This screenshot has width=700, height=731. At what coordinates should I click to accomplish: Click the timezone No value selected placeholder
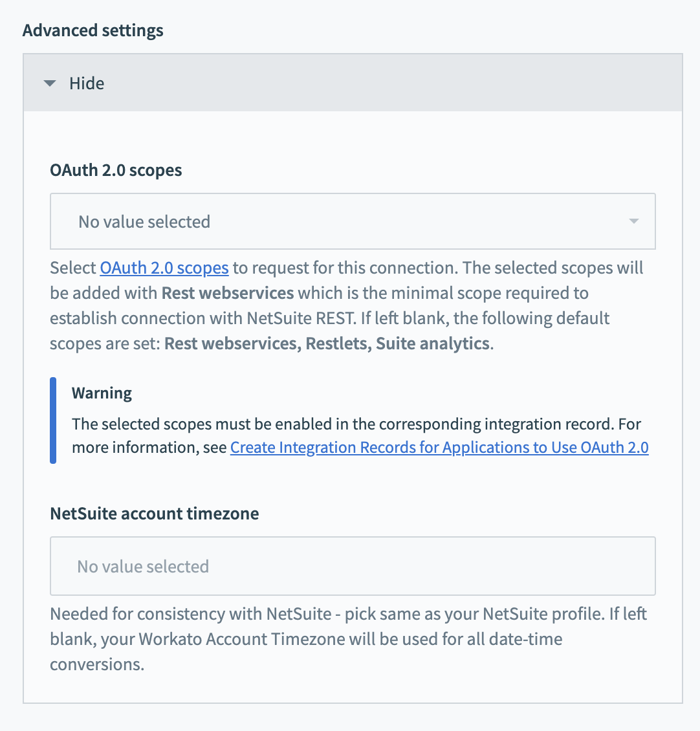143,567
